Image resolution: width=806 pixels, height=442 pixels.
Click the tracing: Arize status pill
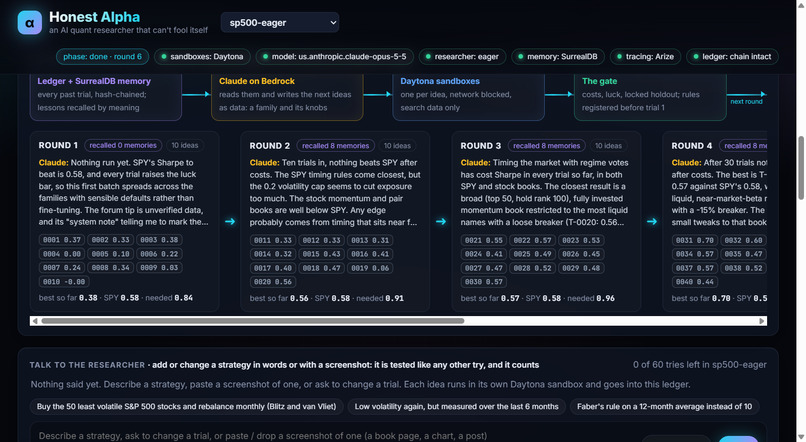click(x=645, y=57)
